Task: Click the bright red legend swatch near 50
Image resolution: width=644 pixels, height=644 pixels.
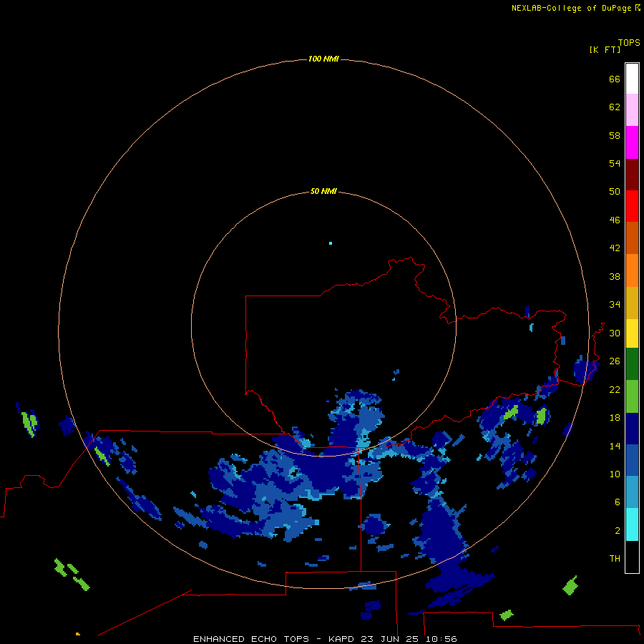Action: point(632,206)
